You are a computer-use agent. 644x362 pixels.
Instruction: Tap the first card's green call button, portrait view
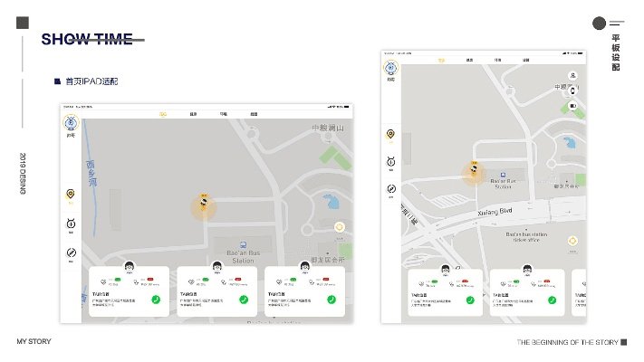pyautogui.click(x=472, y=300)
